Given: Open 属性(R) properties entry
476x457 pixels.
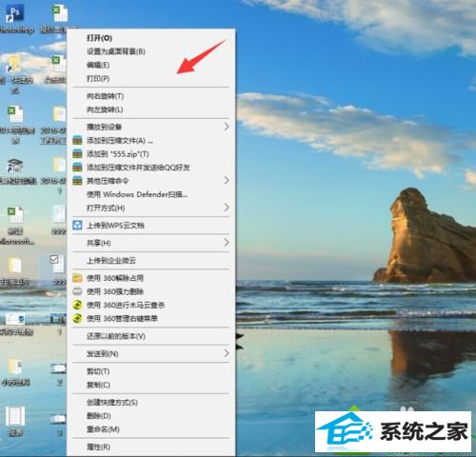Looking at the screenshot, I should [x=98, y=447].
